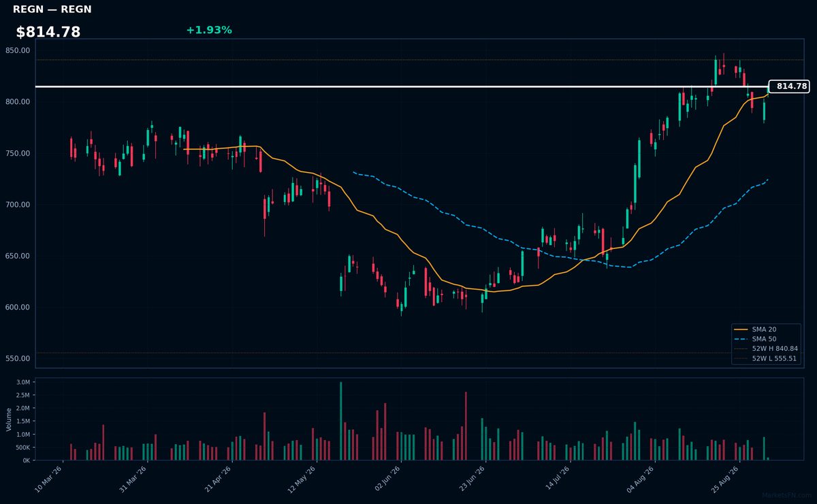Viewport: 817px width, 504px height.
Task: Click the 02 Jun '26 date label
Action: [x=387, y=478]
